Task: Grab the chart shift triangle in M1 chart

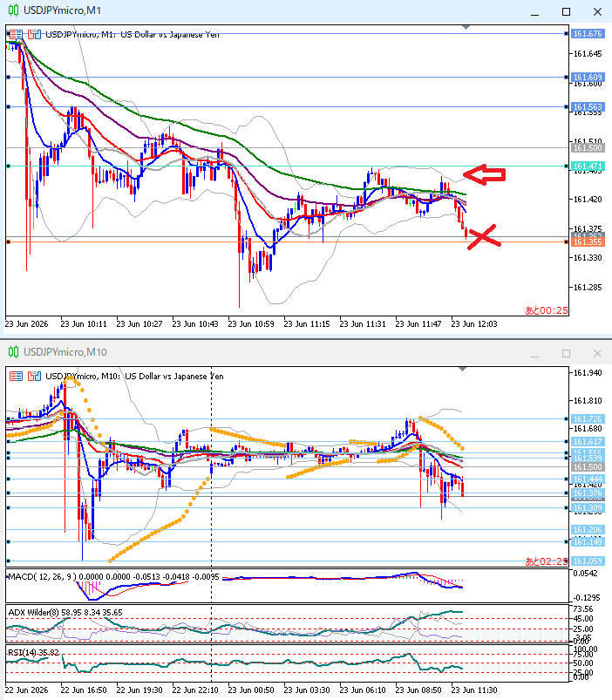Action: click(x=466, y=28)
